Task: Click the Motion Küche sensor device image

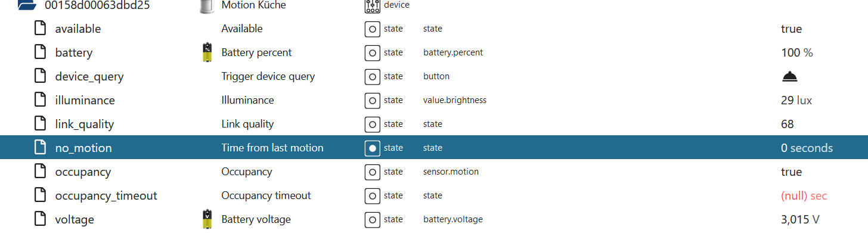Action: [207, 6]
